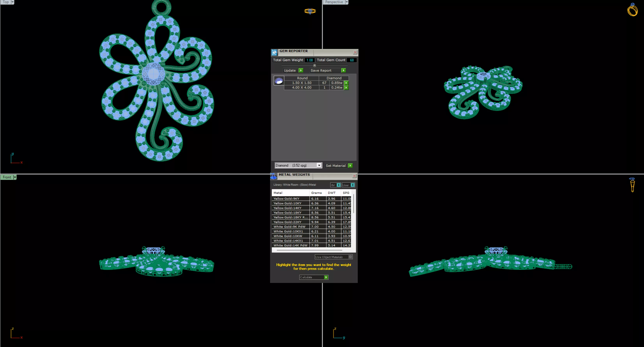
Task: Click the 1.50 X 1.50 gem size cell
Action: coord(301,83)
